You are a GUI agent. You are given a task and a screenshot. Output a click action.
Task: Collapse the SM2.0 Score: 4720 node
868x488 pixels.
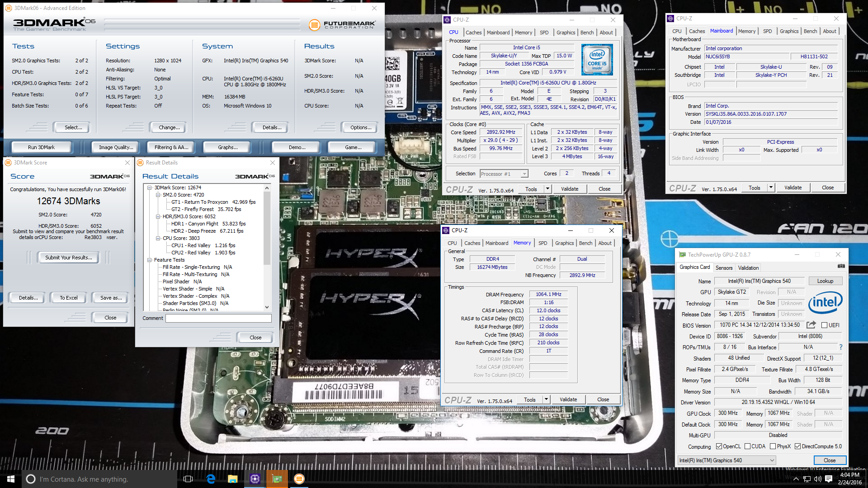tap(158, 195)
